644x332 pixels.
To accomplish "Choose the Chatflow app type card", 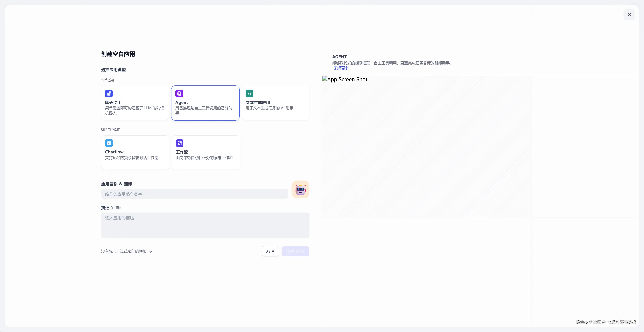I will pos(135,153).
